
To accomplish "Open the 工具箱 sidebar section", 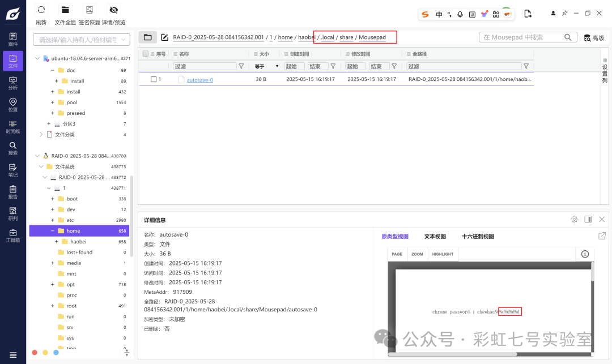I will pyautogui.click(x=13, y=235).
